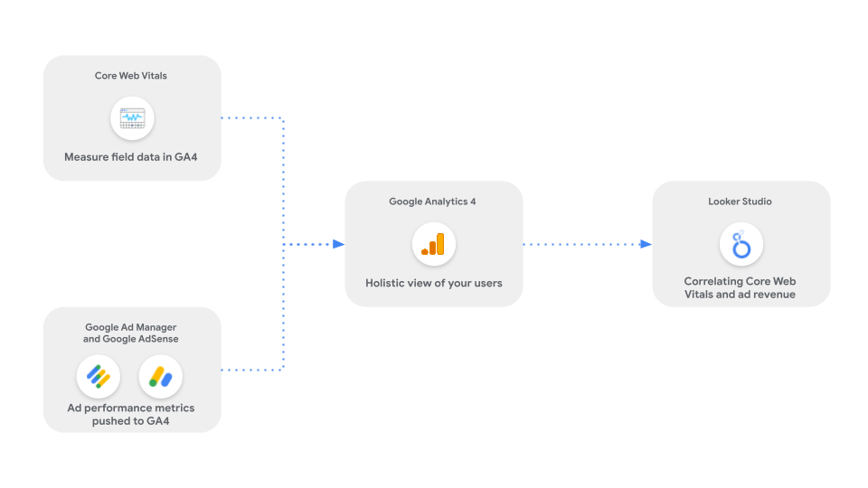The height and width of the screenshot is (488, 868).
Task: Click 'Measure field data in GA4' text
Action: pyautogui.click(x=131, y=157)
